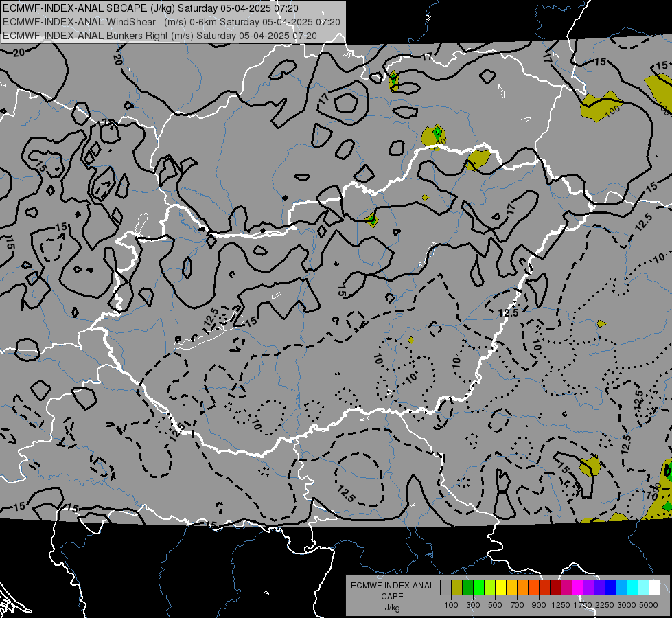Click the dark red legend swatch

[x=556, y=588]
